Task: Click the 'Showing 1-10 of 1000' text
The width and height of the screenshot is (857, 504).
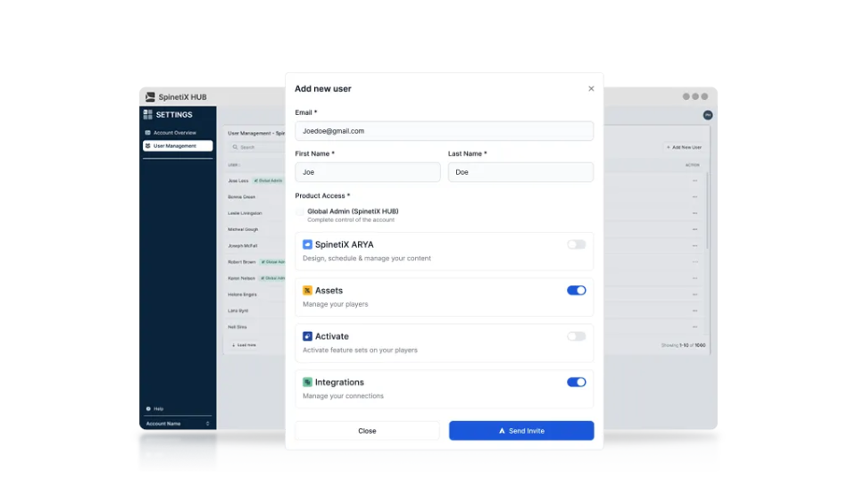Action: point(683,345)
